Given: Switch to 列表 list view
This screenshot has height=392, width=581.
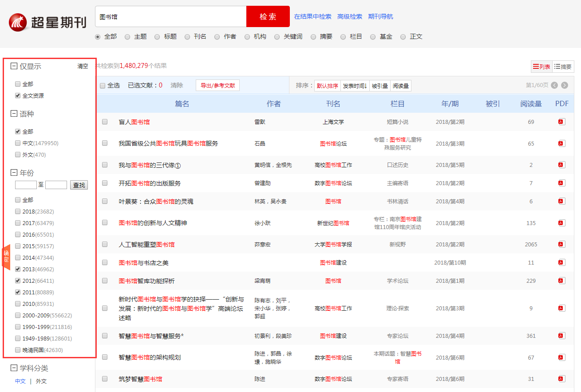Looking at the screenshot, I should (x=541, y=66).
